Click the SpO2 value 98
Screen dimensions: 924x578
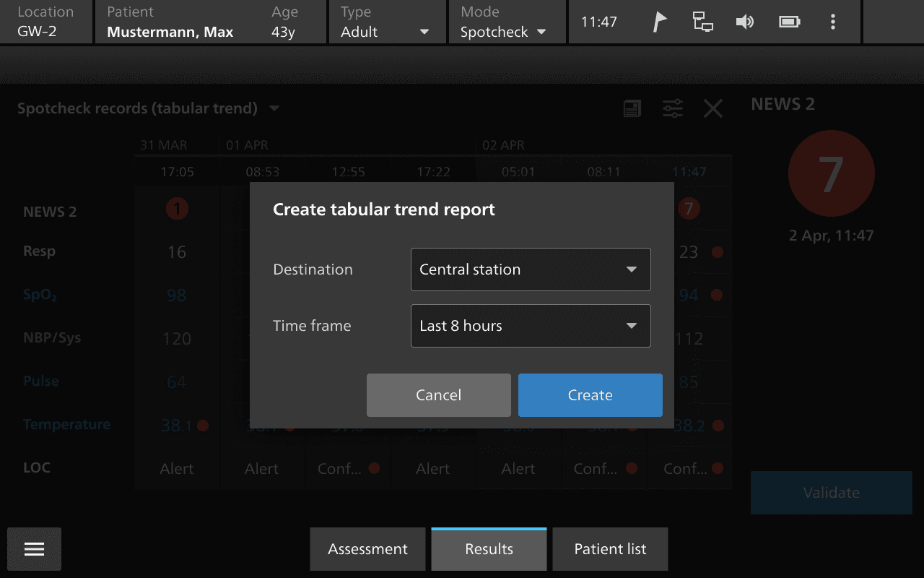coord(177,296)
